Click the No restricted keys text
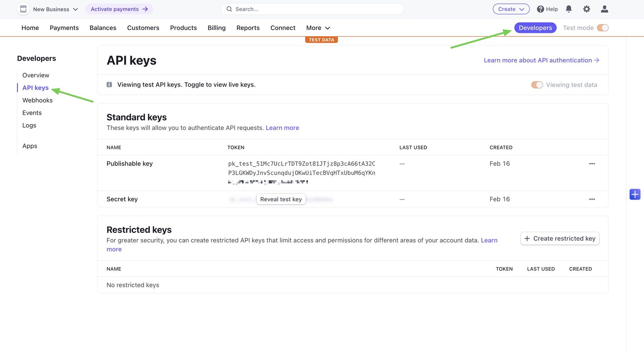Viewport: 644px width, 352px height. 133,285
